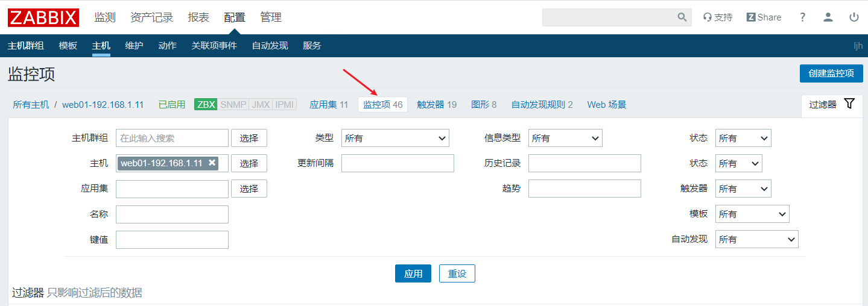Open the support headset link
Image resolution: width=868 pixels, height=306 pixels.
718,17
